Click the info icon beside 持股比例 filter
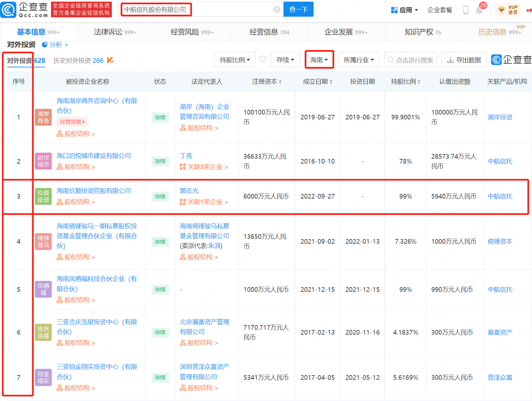The height and width of the screenshot is (401, 532). click(x=263, y=59)
